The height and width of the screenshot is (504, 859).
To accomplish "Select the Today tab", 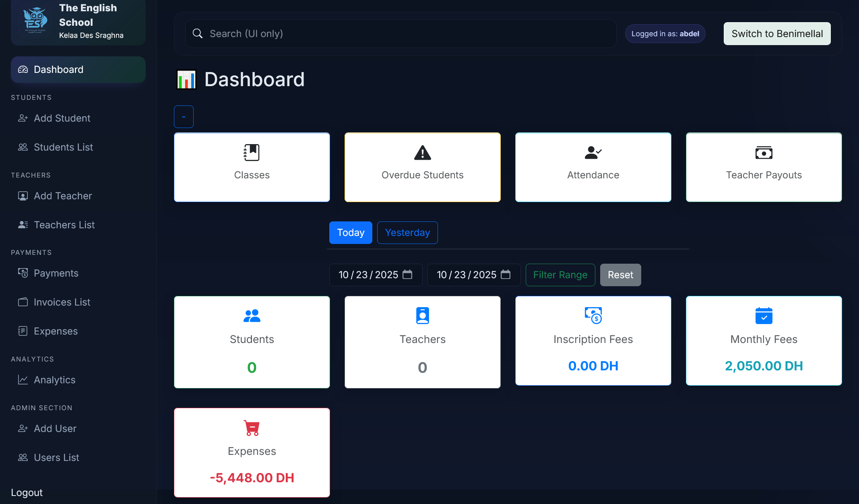I will pyautogui.click(x=350, y=233).
